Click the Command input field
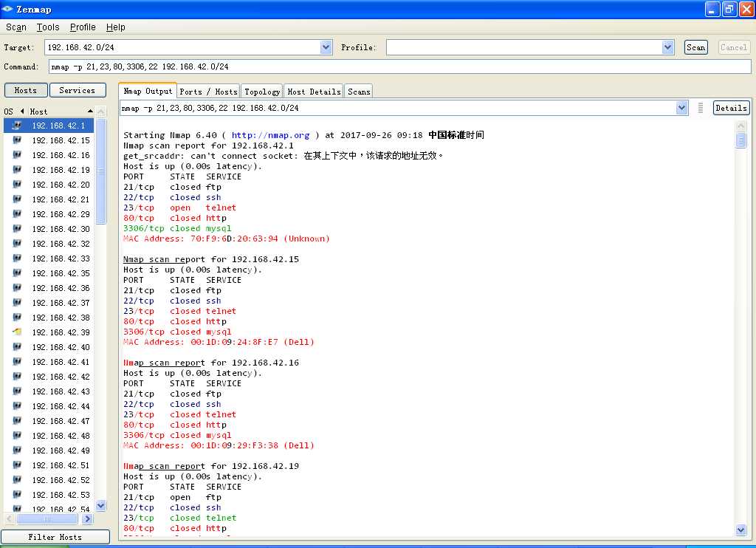 [399, 66]
